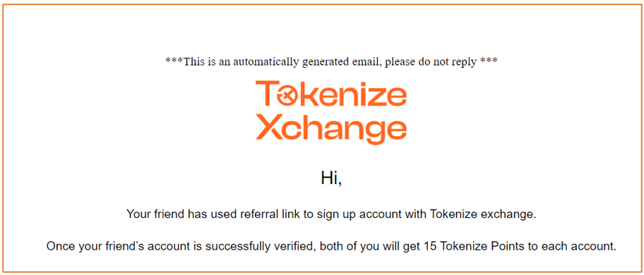The image size is (644, 275).
Task: Click the trailing asterisks after 'reply'
Action: click(489, 61)
